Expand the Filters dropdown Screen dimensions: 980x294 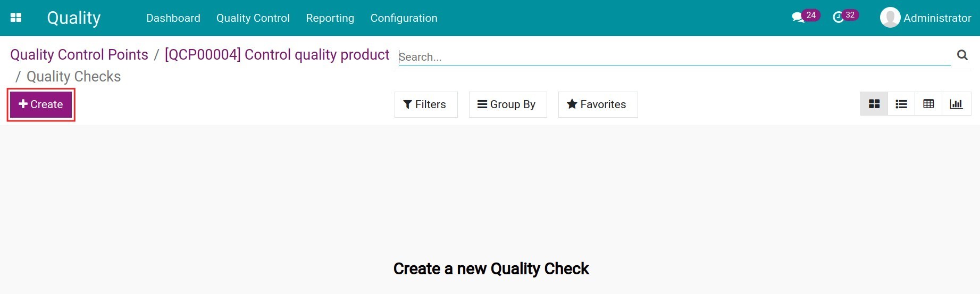pos(425,104)
